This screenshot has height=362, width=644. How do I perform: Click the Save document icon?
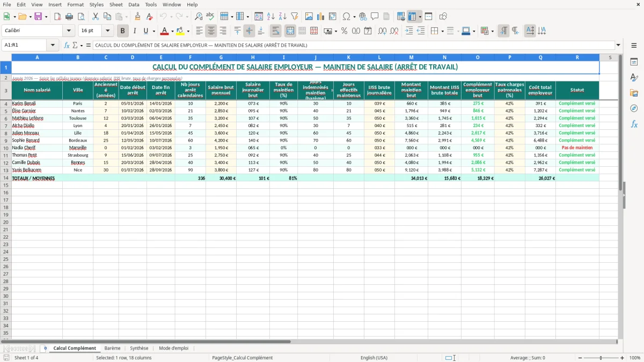38,17
